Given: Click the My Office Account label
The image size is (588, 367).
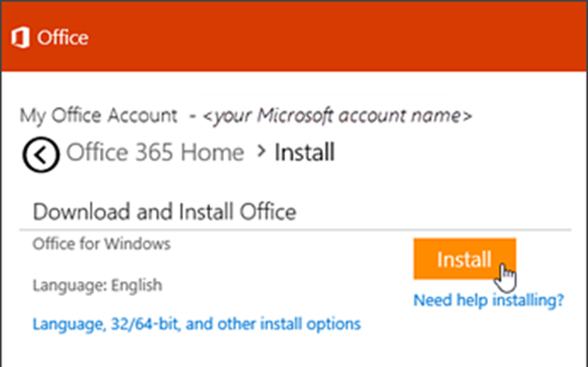Looking at the screenshot, I should point(98,116).
